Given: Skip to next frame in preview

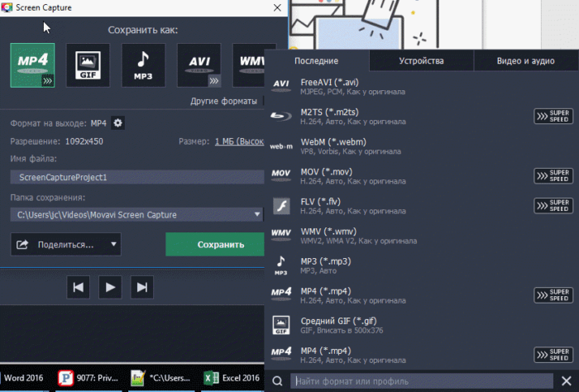Looking at the screenshot, I should pyautogui.click(x=142, y=287).
